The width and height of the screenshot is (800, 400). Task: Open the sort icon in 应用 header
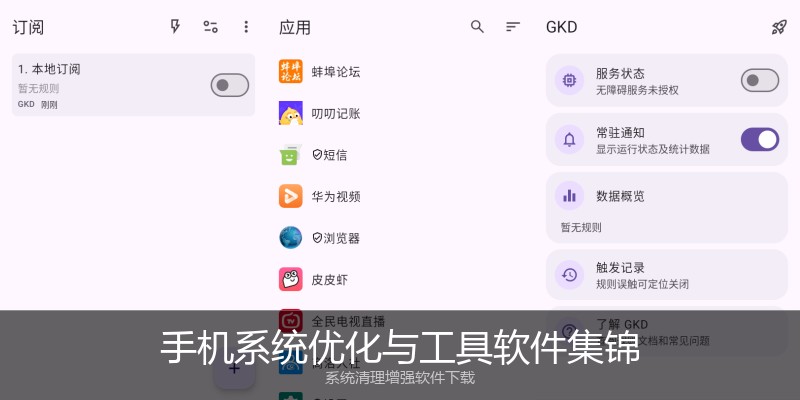point(513,27)
